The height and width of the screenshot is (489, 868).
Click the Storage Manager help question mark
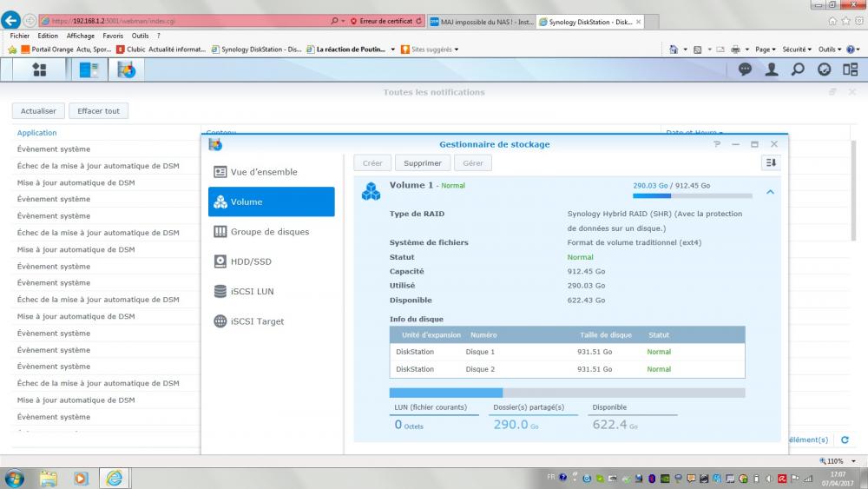coord(717,144)
